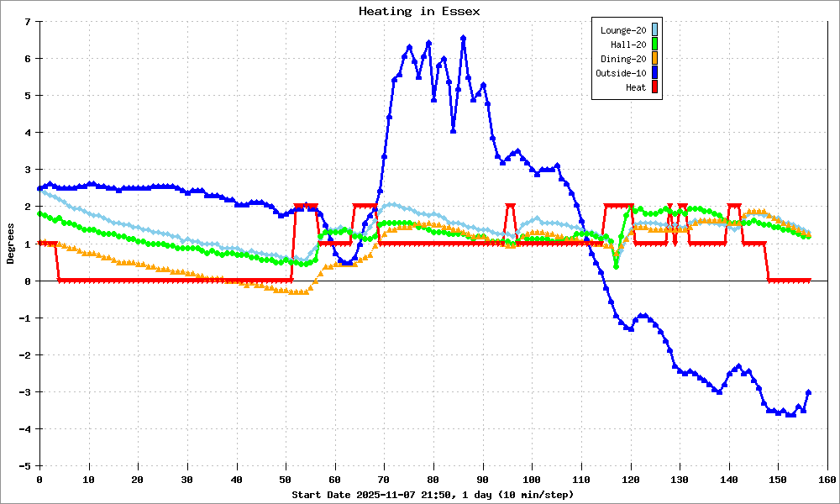Click the Degrees y-axis label

pyautogui.click(x=10, y=244)
